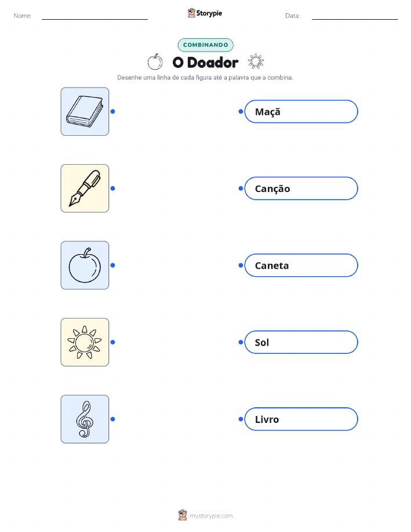Click the COMBINANDO badge label
The image size is (411, 532).
pos(205,45)
